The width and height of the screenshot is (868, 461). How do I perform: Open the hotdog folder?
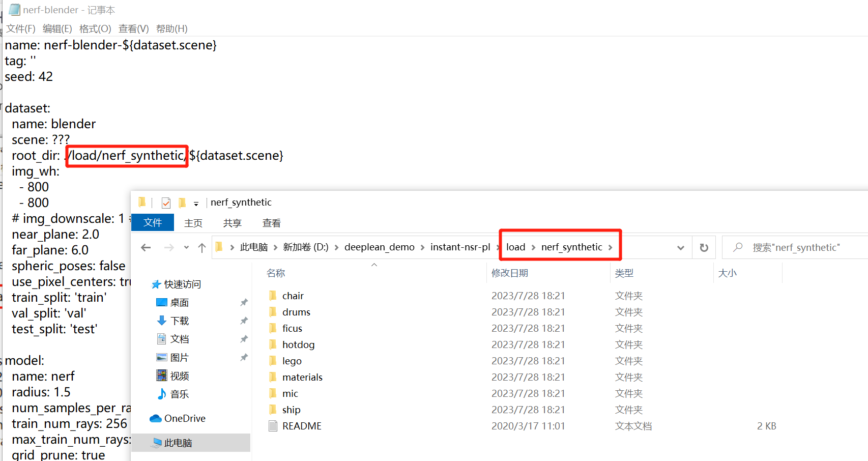[299, 344]
